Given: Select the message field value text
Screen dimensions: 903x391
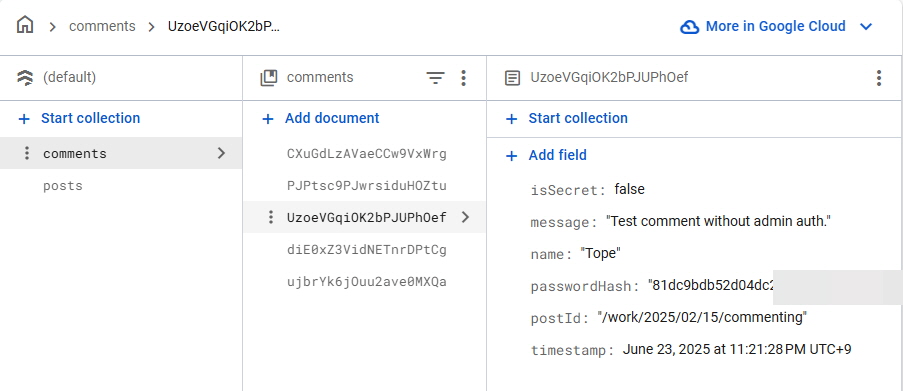Looking at the screenshot, I should tap(718, 221).
